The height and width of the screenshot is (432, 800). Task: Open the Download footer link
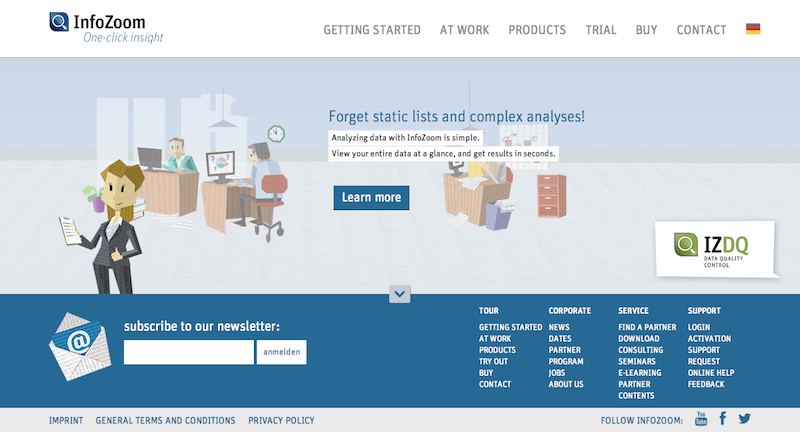click(638, 339)
